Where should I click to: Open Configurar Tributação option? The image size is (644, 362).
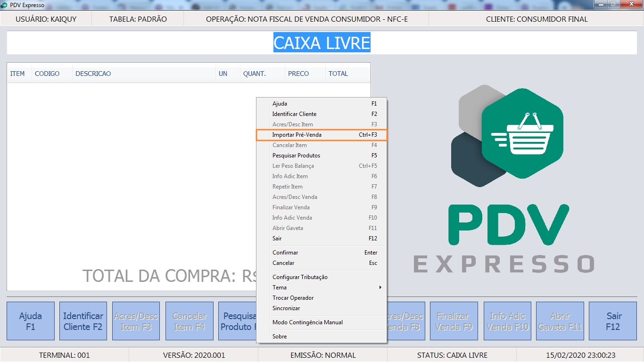[321, 277]
